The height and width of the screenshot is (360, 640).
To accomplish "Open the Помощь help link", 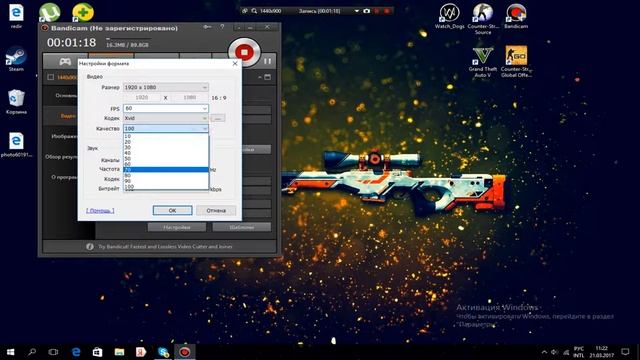I will click(100, 211).
